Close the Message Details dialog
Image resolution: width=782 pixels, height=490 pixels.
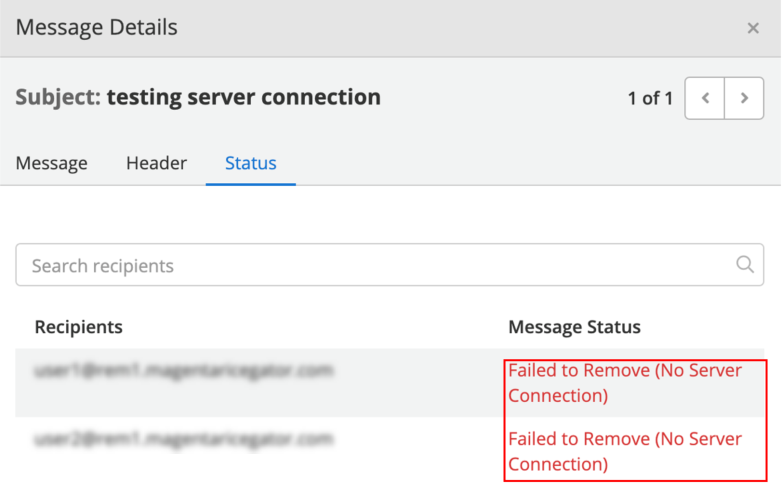[x=753, y=28]
